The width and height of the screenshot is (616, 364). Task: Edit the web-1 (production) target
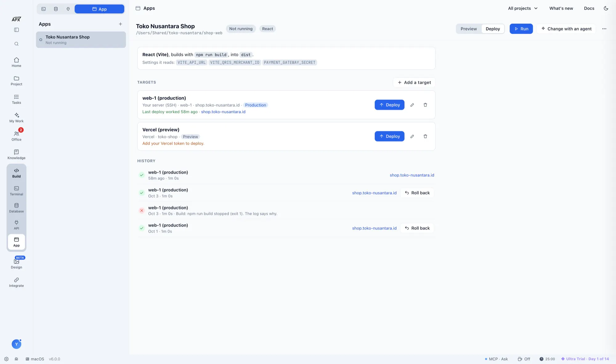(x=412, y=105)
